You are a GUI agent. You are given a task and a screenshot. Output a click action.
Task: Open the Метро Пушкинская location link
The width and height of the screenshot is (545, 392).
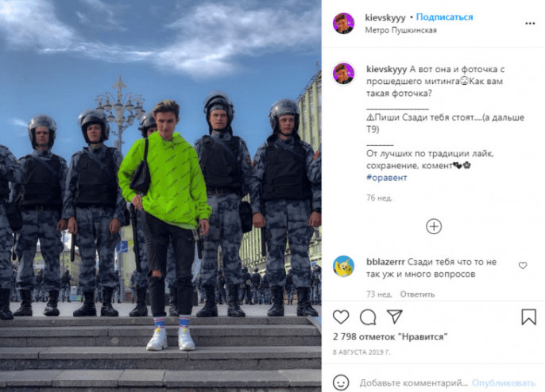[x=400, y=30]
